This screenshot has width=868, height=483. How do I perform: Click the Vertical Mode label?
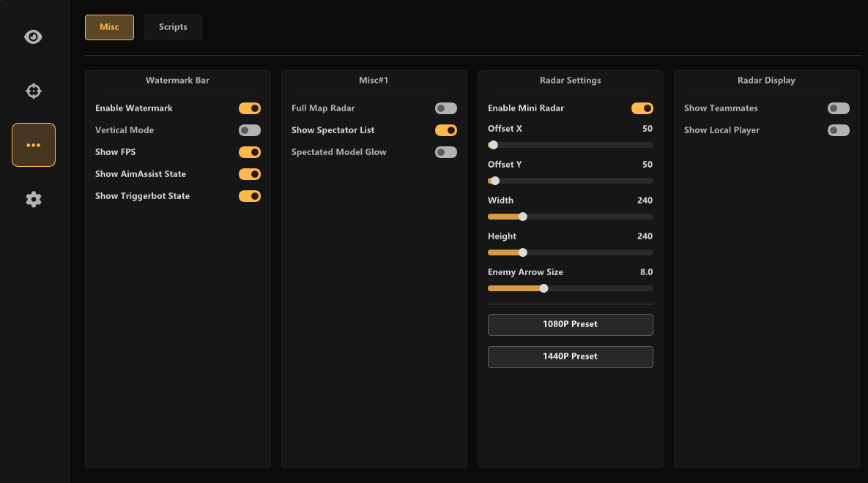124,130
